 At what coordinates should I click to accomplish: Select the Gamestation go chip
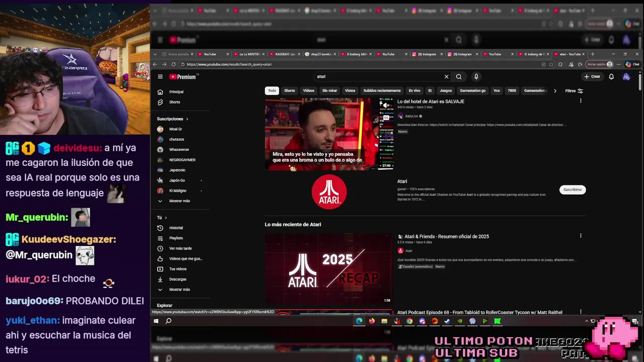pyautogui.click(x=473, y=91)
